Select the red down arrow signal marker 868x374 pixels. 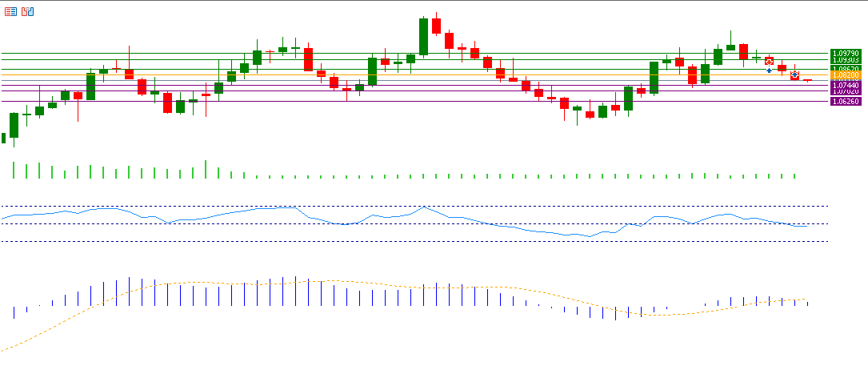(x=769, y=62)
